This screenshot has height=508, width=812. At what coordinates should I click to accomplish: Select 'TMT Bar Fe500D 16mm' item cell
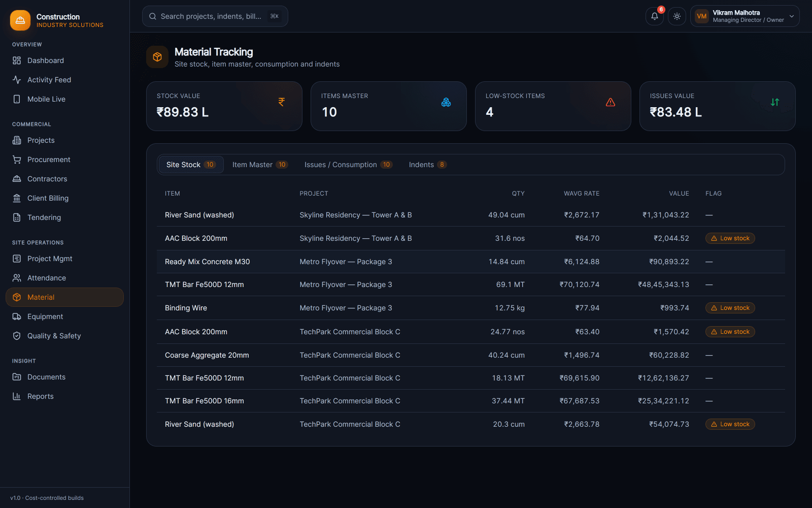pos(205,401)
